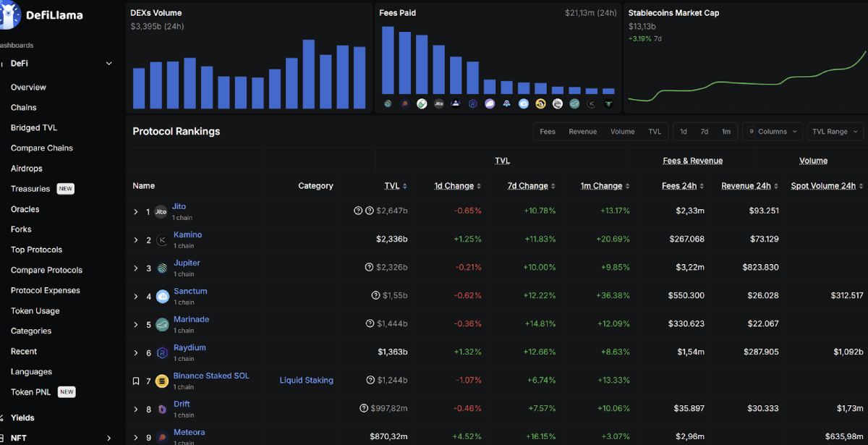The height and width of the screenshot is (445, 868).
Task: Open Token PNL in the sidebar
Action: click(x=31, y=391)
